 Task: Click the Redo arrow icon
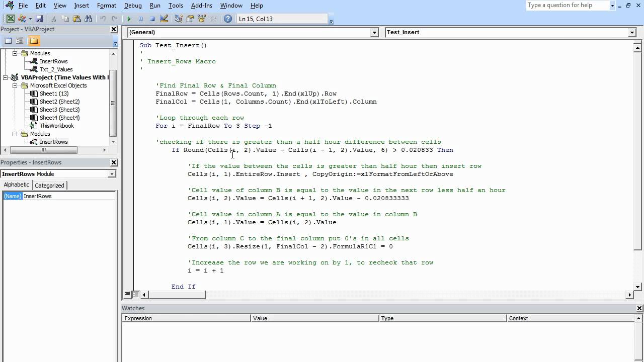click(x=114, y=19)
